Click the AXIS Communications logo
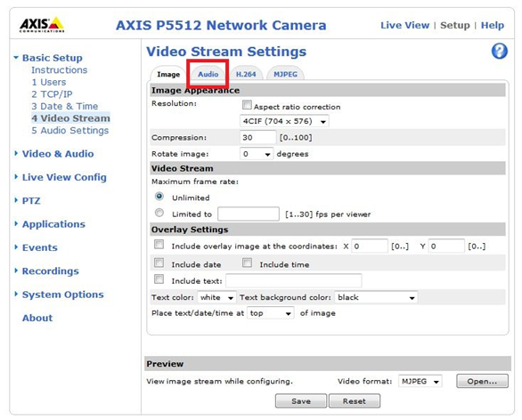The height and width of the screenshot is (420, 522). 42,25
